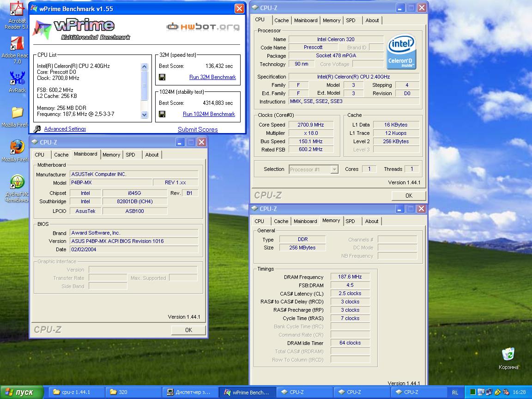This screenshot has height=399, width=532.
Task: Click the hwbot.org logo in wPrime
Action: coord(203,26)
